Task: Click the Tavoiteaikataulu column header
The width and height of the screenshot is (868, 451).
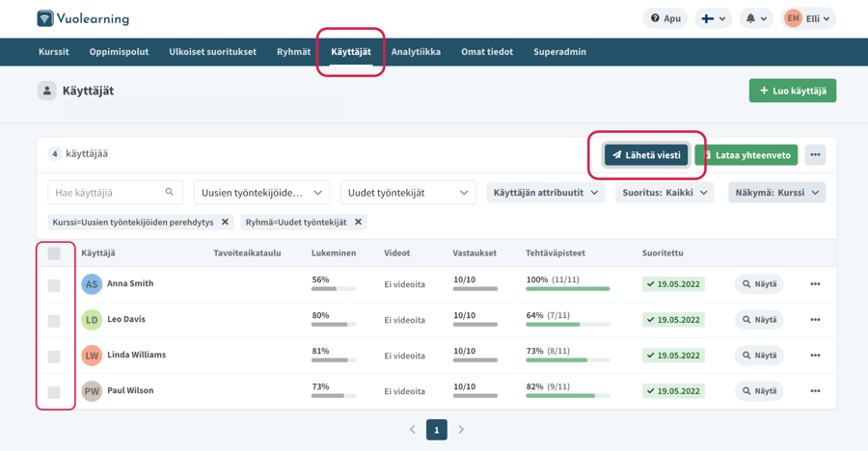Action: [247, 252]
